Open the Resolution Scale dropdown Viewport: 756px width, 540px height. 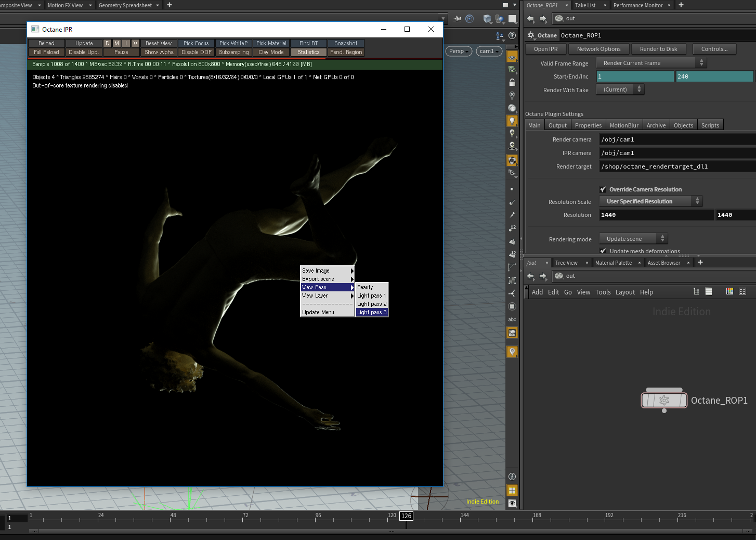click(650, 201)
